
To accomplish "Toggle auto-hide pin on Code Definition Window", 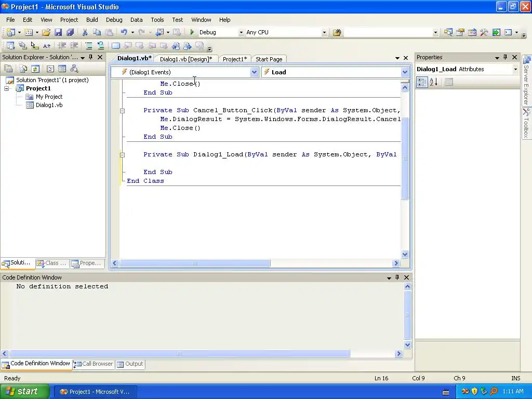I will point(397,277).
